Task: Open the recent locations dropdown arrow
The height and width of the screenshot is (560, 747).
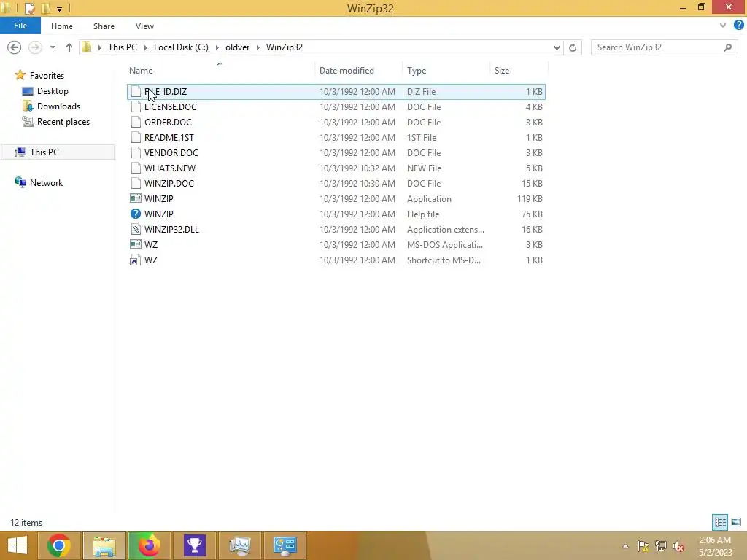Action: click(53, 47)
